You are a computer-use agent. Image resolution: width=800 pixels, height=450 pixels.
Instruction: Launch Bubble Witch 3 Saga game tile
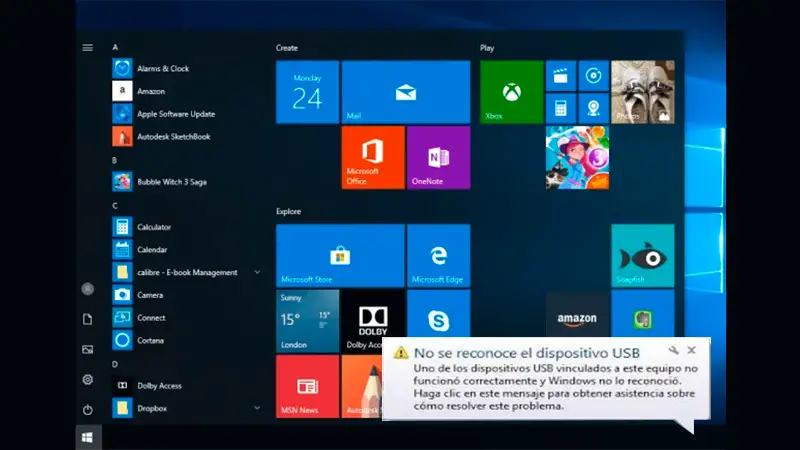click(577, 158)
